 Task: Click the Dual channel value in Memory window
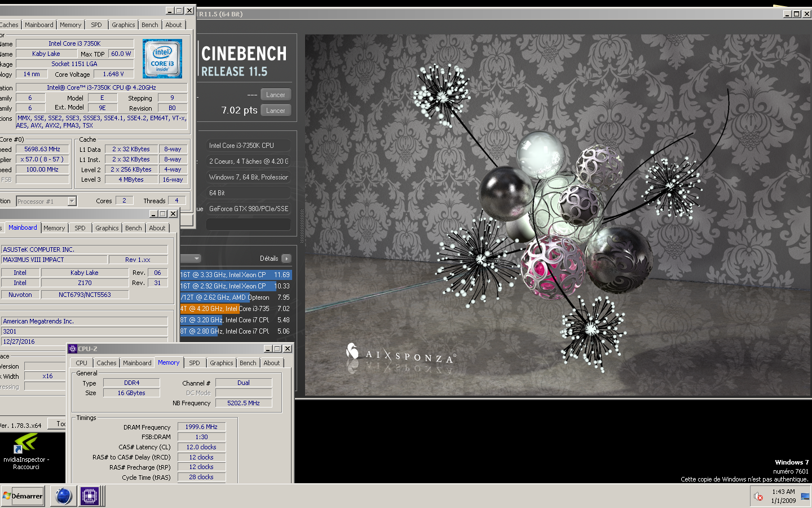tap(244, 383)
